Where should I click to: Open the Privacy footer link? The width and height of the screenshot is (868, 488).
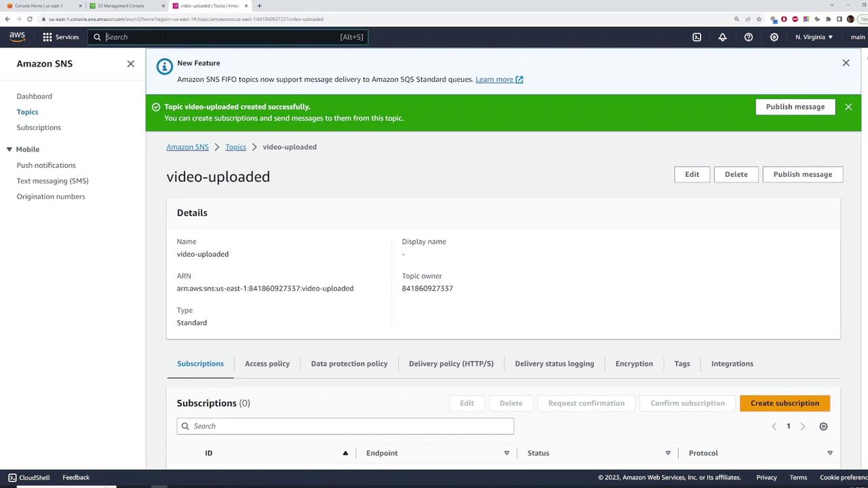(766, 477)
